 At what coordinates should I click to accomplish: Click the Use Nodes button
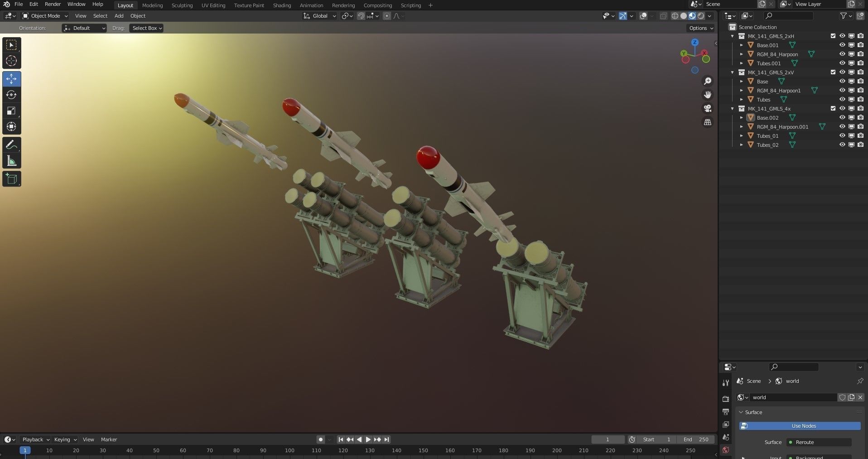(800, 426)
